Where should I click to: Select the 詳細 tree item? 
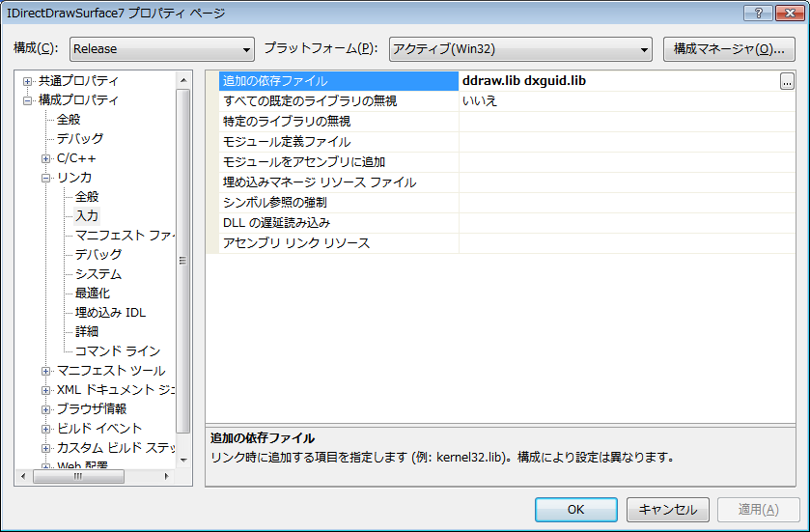pyautogui.click(x=87, y=331)
